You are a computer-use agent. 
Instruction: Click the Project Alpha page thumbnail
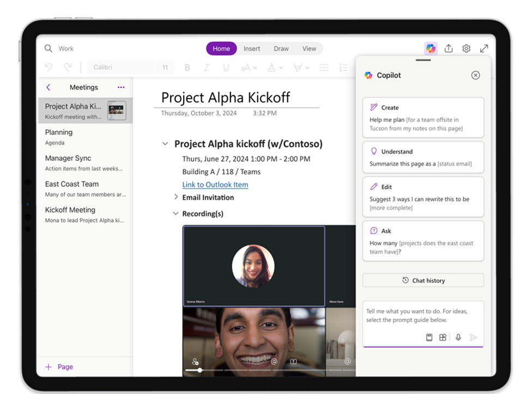click(117, 110)
